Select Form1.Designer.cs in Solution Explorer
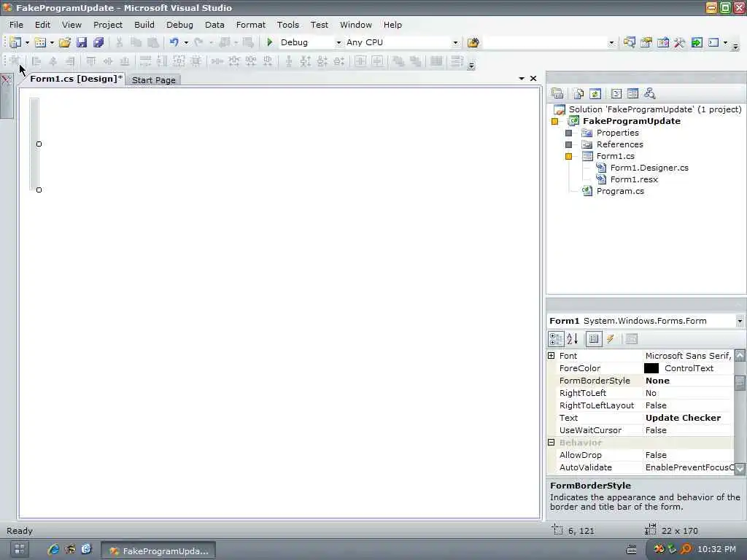The image size is (747, 560). [x=649, y=168]
